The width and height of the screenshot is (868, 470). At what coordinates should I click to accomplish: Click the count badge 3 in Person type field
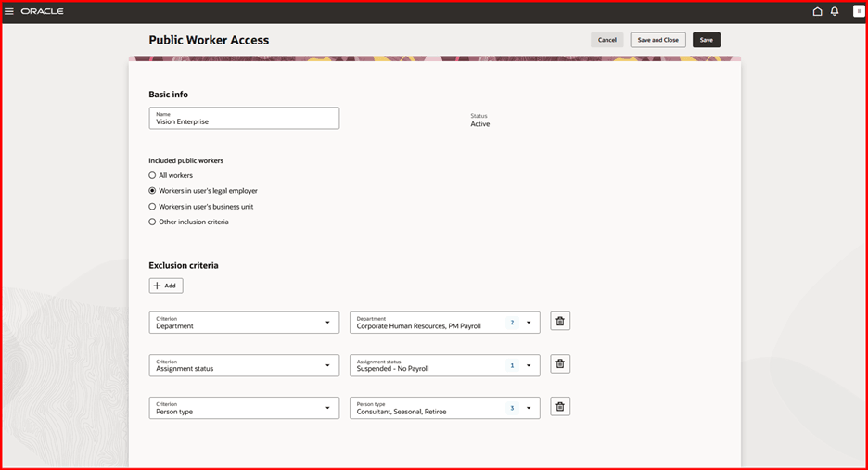[512, 408]
